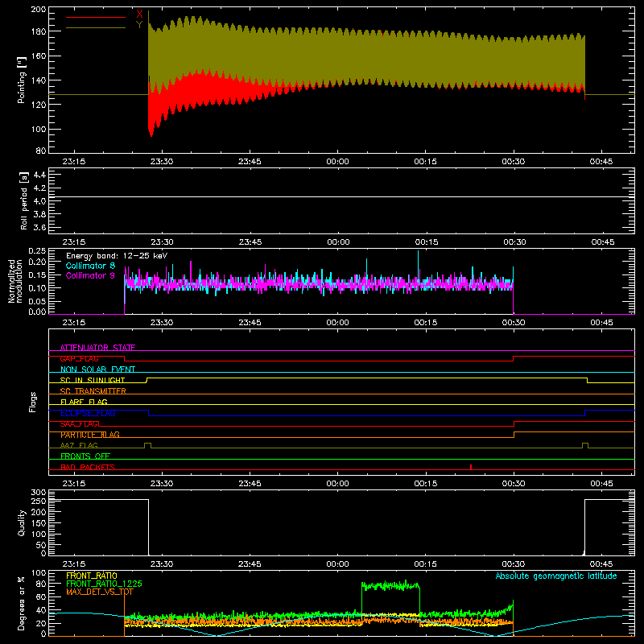The width and height of the screenshot is (644, 644).
Task: Click the red BAD_PACKETS label
Action: point(88,467)
